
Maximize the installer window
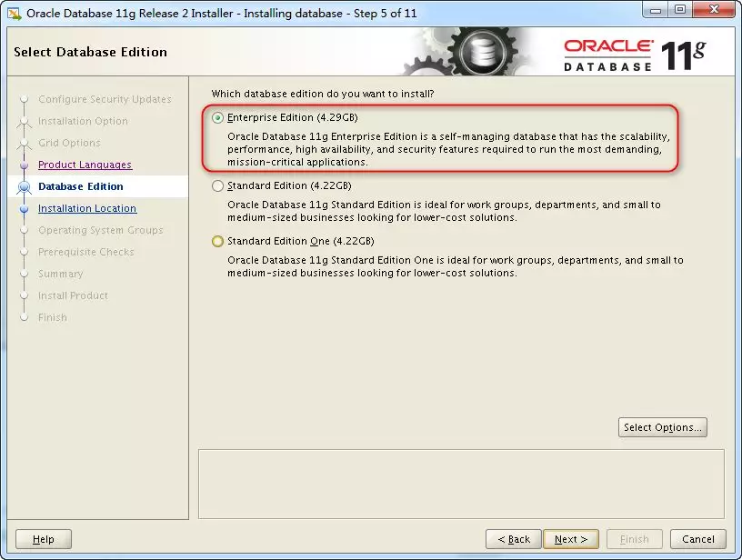pyautogui.click(x=680, y=10)
